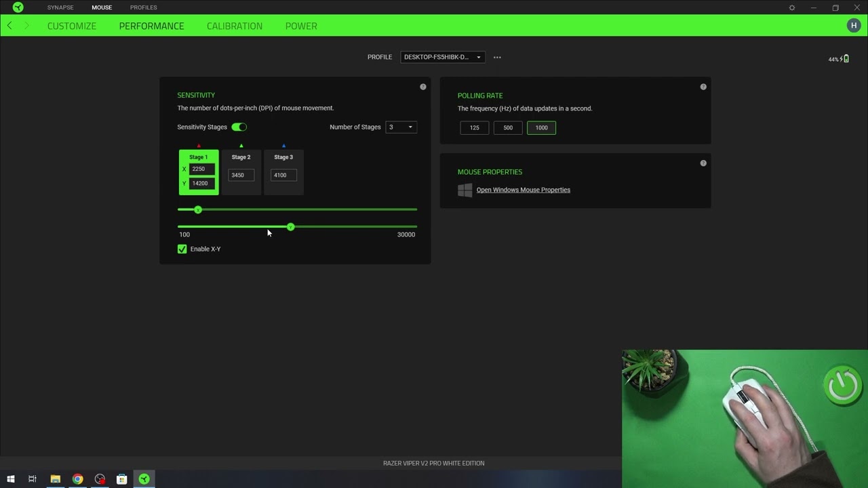Click the Stage 1 X value field 2250
The height and width of the screenshot is (488, 868).
click(x=202, y=169)
